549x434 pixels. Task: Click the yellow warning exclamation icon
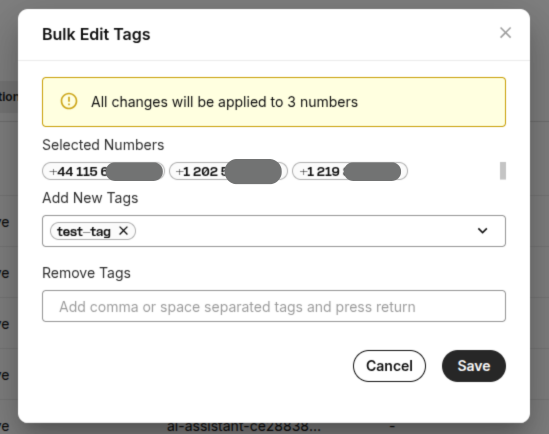69,102
